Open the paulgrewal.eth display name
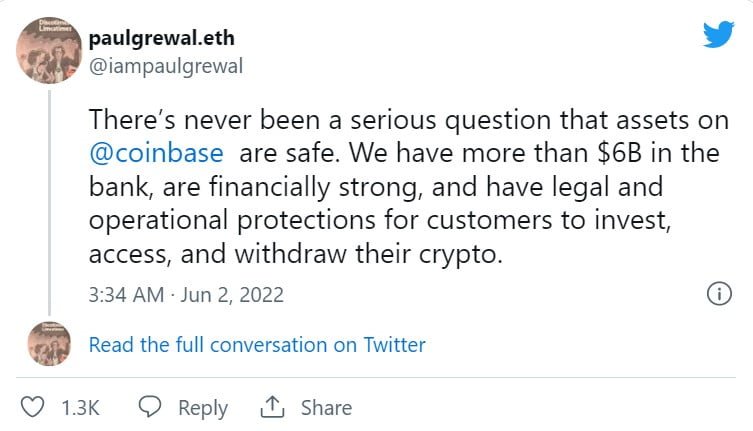753x431 pixels. [164, 38]
